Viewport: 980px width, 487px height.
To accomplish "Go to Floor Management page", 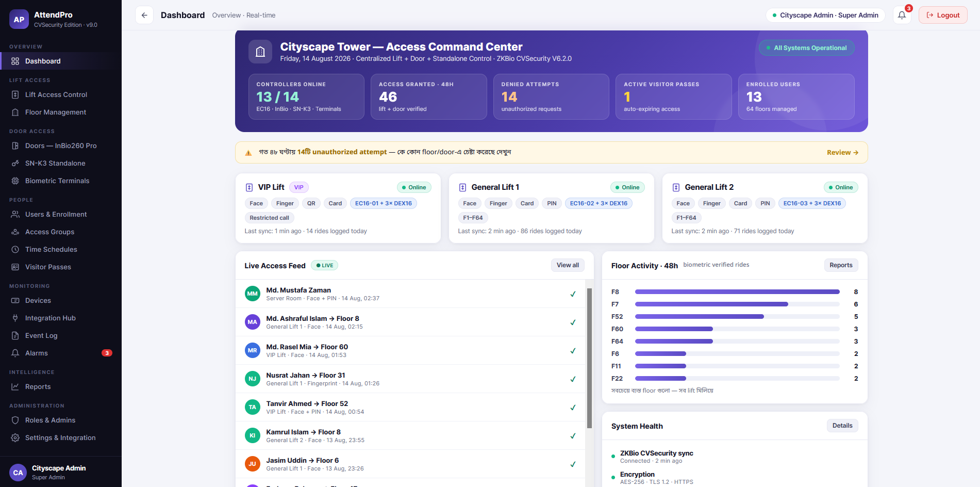I will pos(61,112).
